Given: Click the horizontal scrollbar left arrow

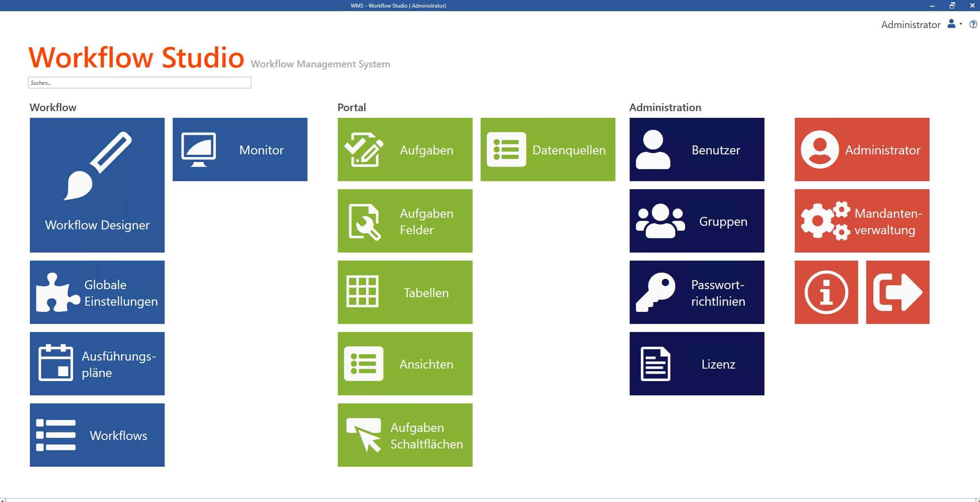Looking at the screenshot, I should (x=3, y=500).
